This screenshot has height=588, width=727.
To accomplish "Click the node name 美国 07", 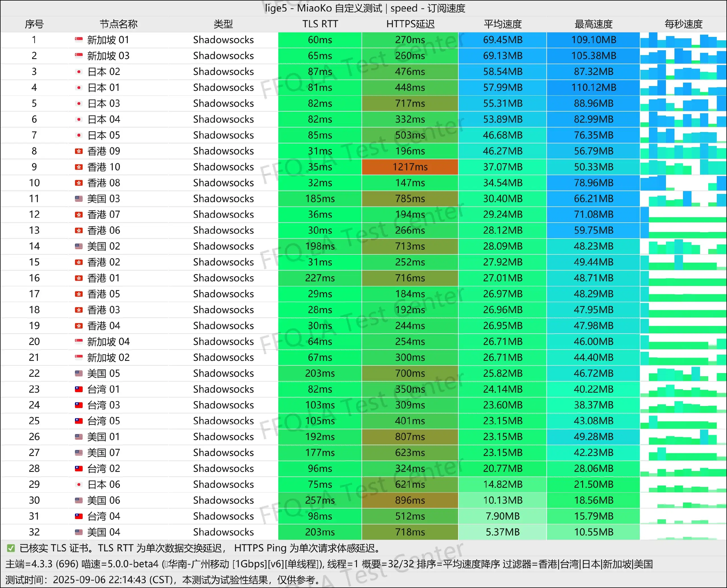I will pos(104,453).
